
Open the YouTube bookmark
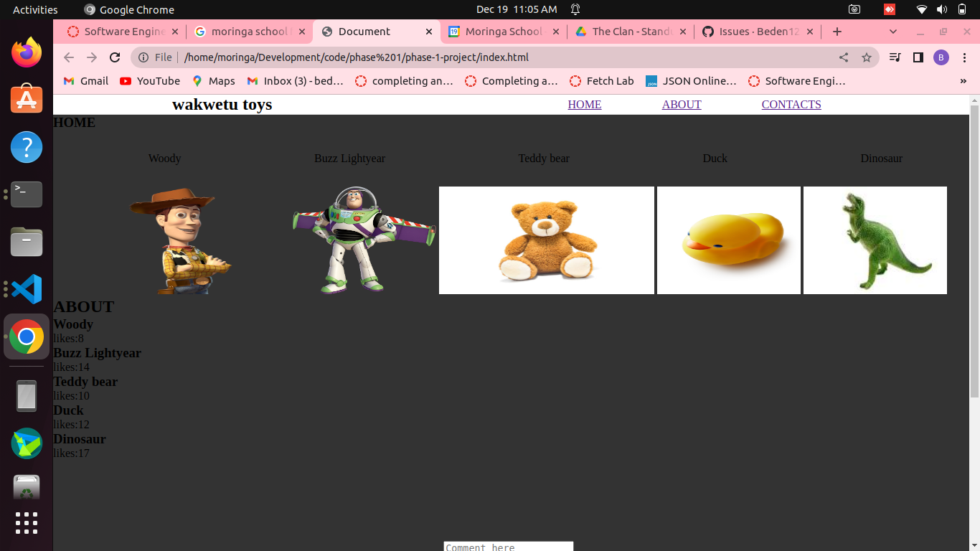(150, 81)
